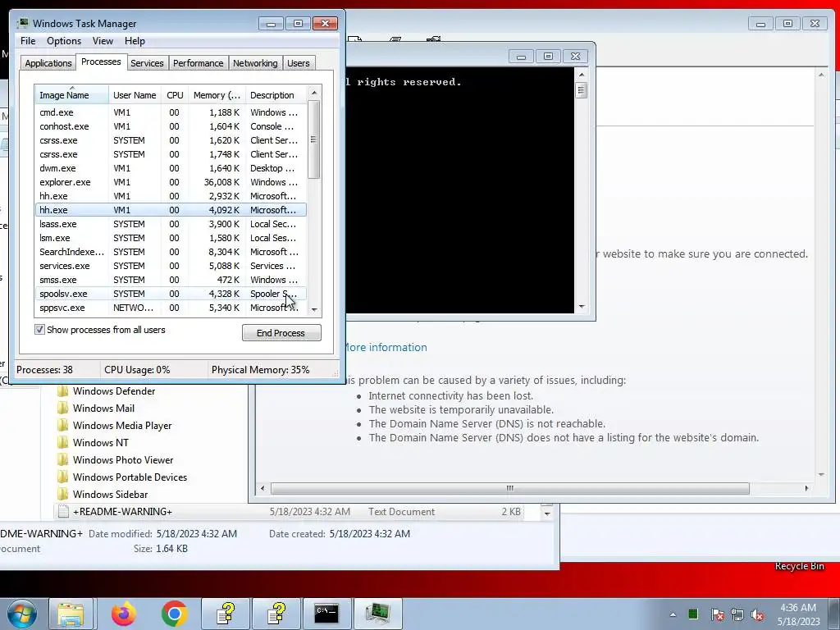Sort processes by CPU column
840x630 pixels.
coord(175,95)
